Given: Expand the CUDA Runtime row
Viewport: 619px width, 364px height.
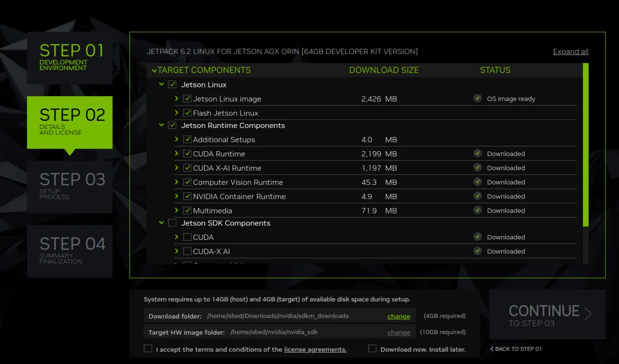Looking at the screenshot, I should (x=176, y=154).
